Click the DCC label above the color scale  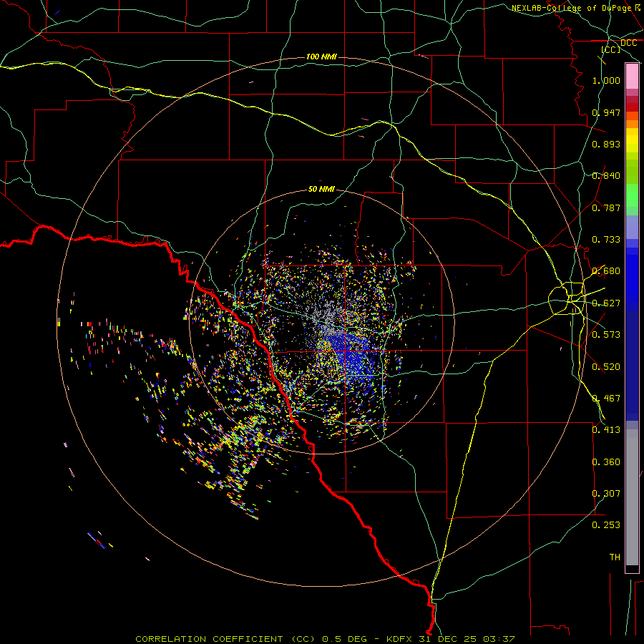[x=628, y=43]
